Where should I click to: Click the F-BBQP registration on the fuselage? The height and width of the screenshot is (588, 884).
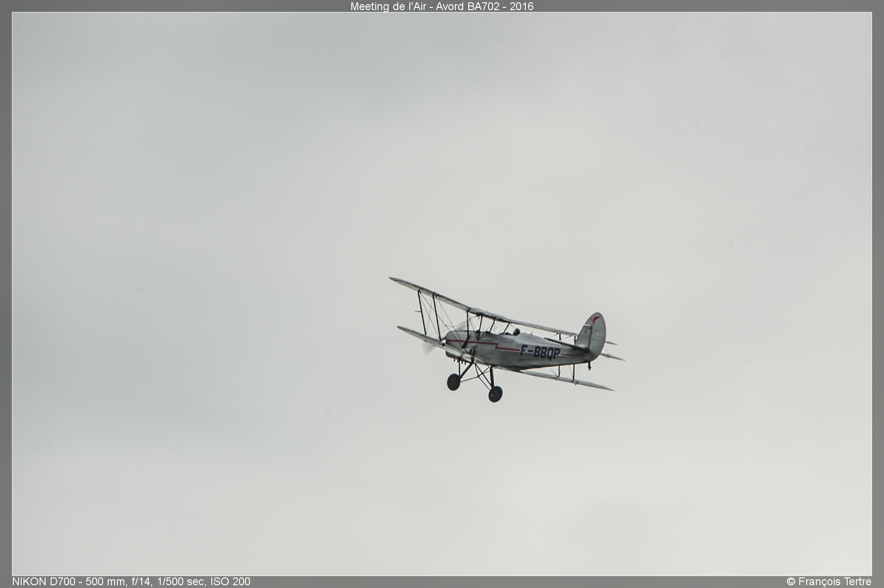click(x=540, y=353)
